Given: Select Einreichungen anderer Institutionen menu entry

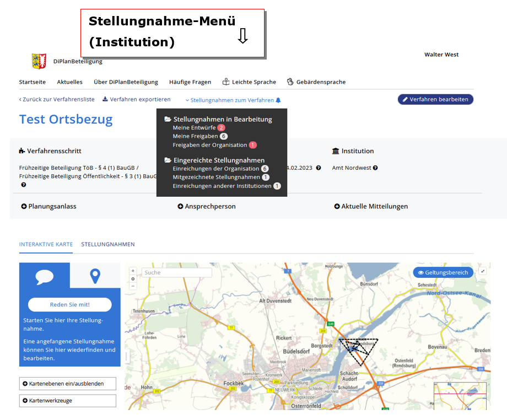Looking at the screenshot, I should (222, 186).
